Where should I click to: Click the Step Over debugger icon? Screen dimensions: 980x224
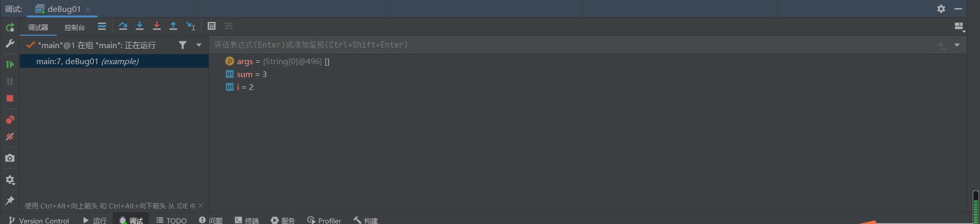[123, 26]
